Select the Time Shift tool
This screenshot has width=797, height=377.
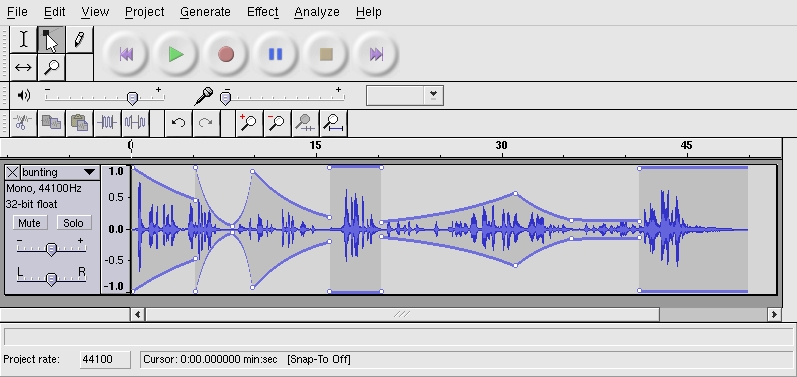click(x=23, y=67)
